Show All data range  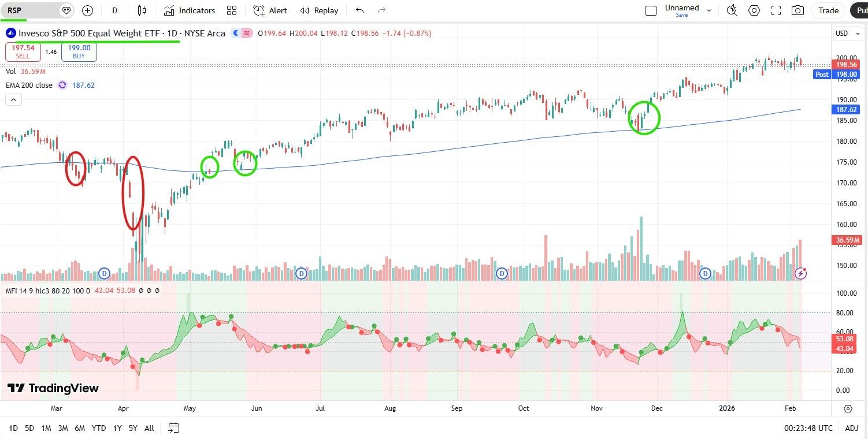point(149,428)
